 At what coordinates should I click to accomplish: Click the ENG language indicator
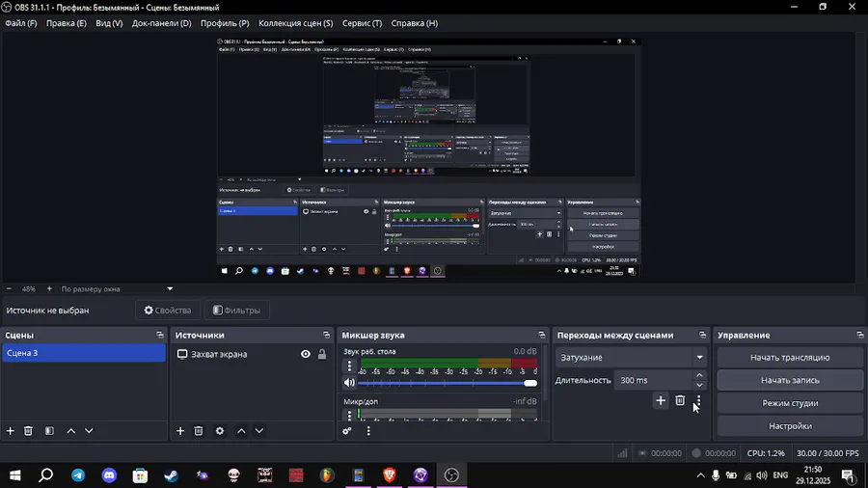[780, 475]
